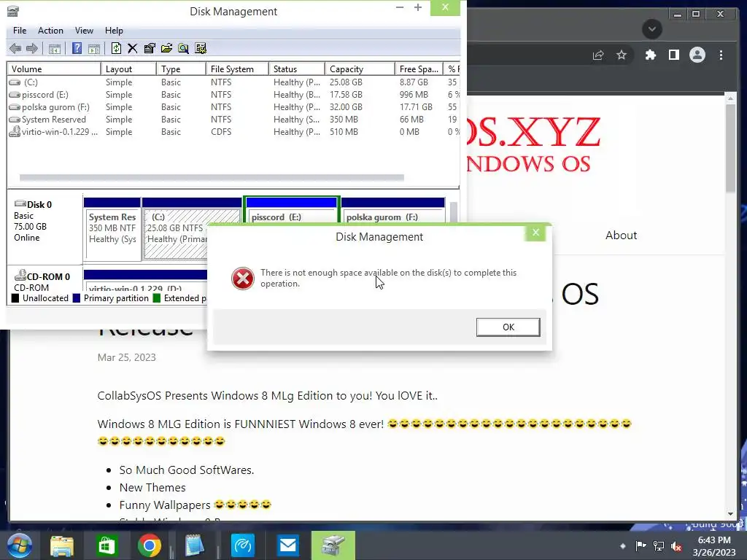Open the About link on the webpage

[621, 236]
